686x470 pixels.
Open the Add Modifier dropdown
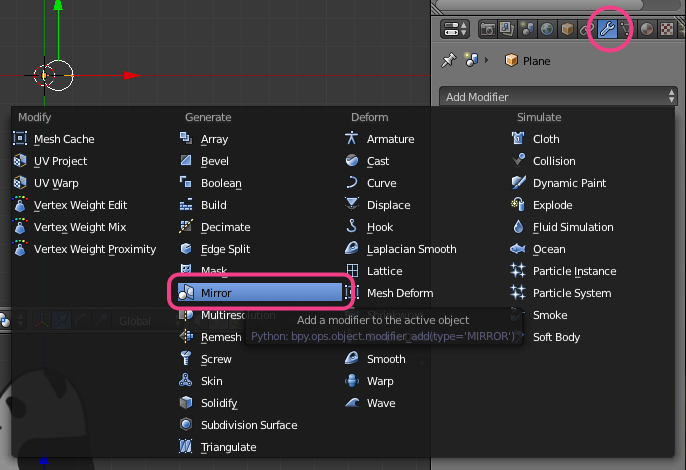tap(558, 97)
